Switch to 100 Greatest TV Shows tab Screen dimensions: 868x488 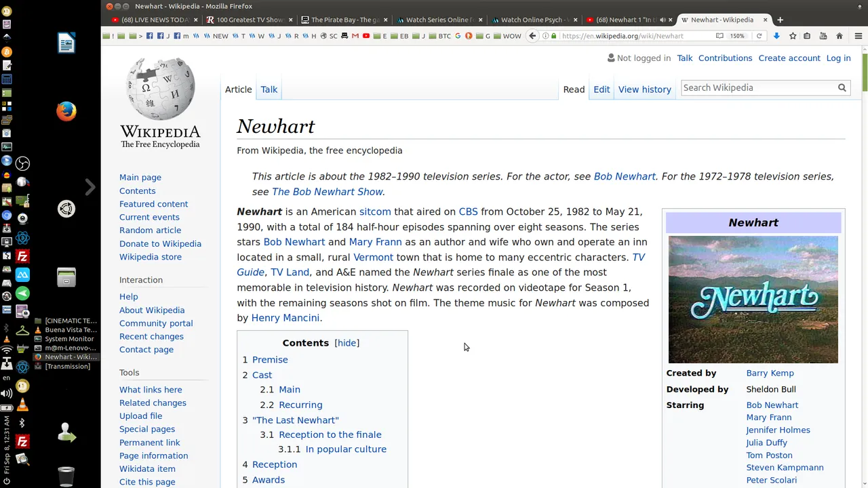coord(250,20)
